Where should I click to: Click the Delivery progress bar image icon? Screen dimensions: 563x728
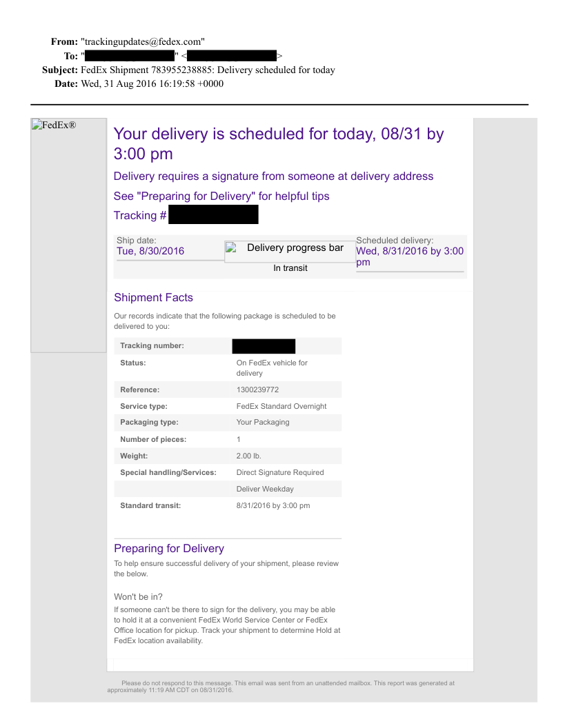(x=232, y=249)
